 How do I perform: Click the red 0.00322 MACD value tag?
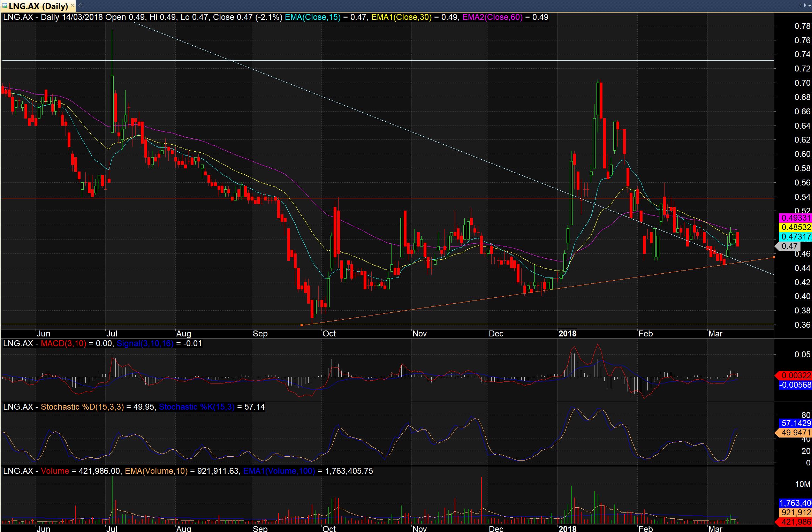coord(793,375)
